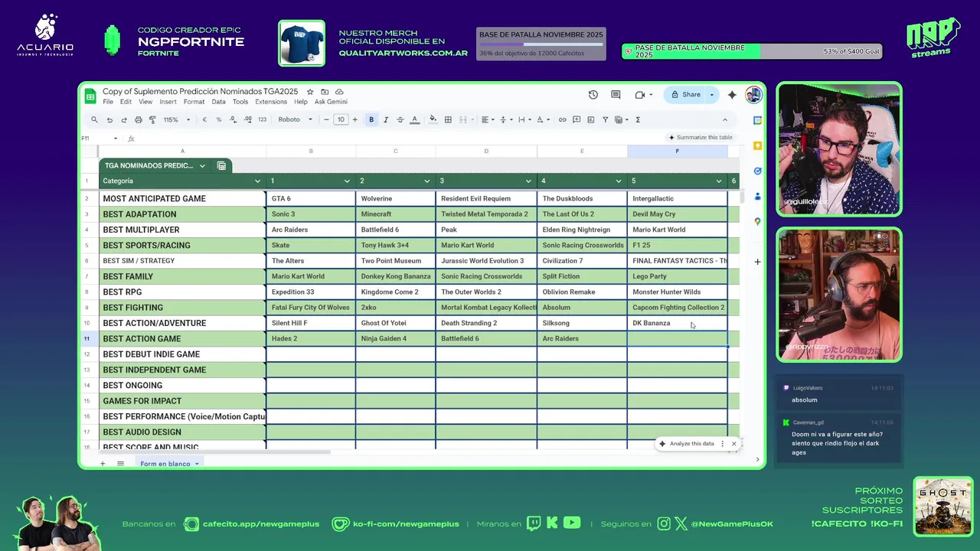Open text color picker
Image resolution: width=980 pixels, height=551 pixels.
[x=414, y=119]
